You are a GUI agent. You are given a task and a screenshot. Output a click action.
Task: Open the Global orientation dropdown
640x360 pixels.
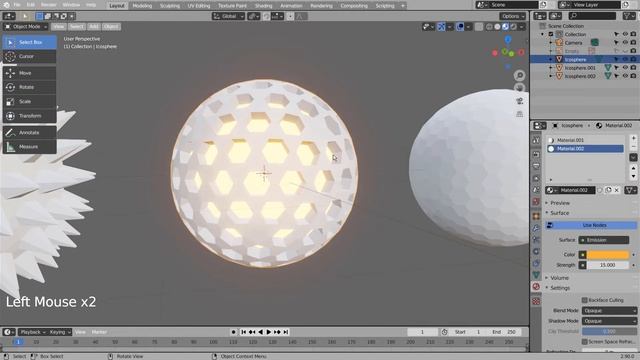(229, 16)
